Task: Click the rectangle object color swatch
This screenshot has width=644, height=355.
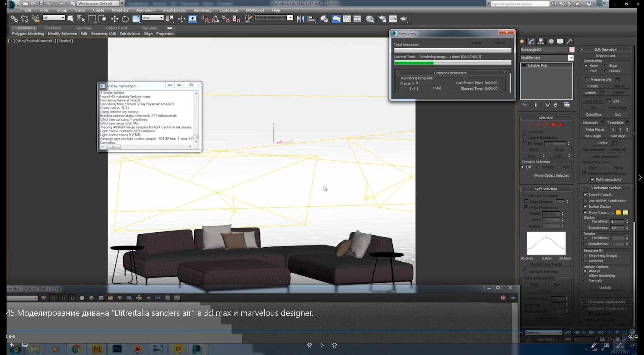Action: [x=572, y=50]
